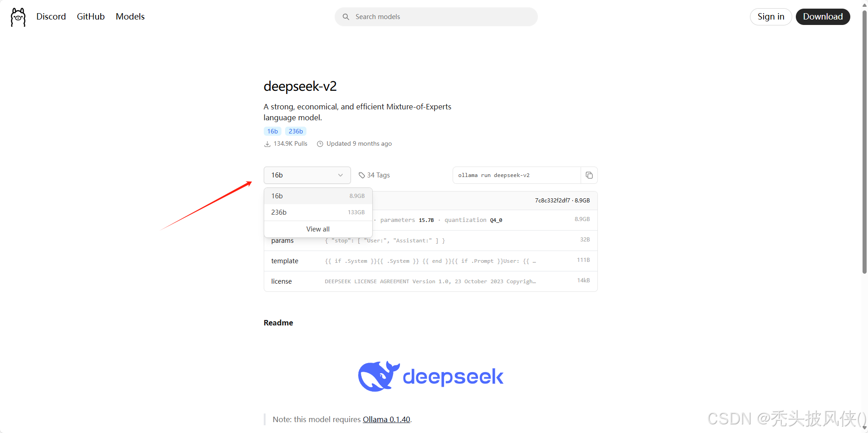Go to the Models page

[x=130, y=16]
